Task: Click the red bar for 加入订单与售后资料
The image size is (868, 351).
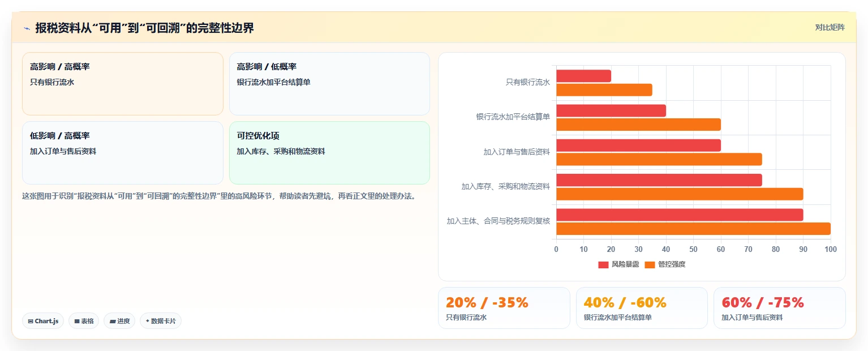Action: (x=638, y=145)
